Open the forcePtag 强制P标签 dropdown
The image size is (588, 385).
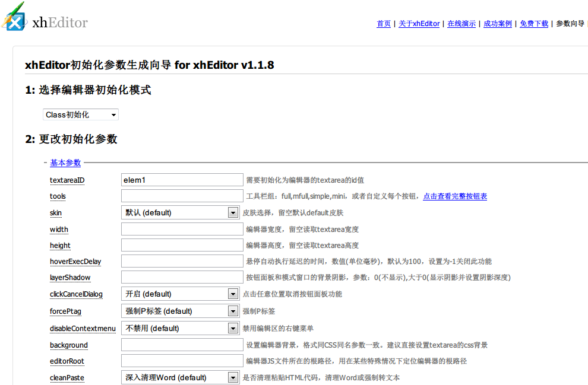coord(181,311)
